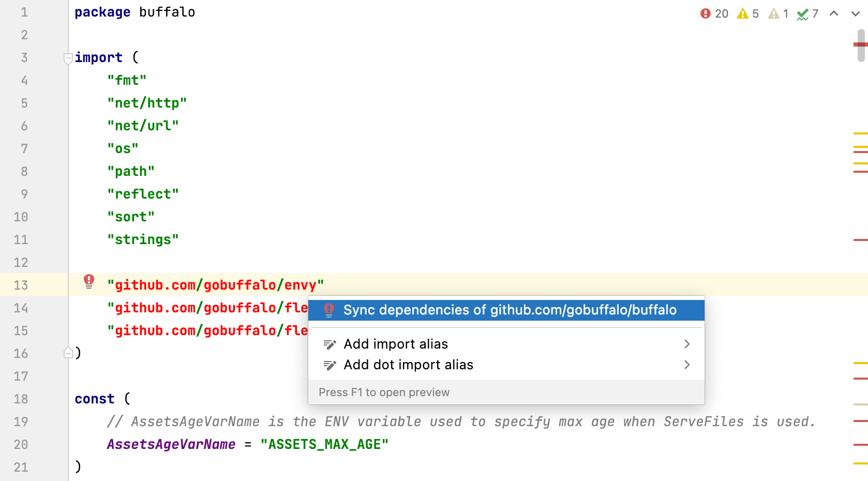Click the weak warnings indicator showing 1

click(779, 13)
